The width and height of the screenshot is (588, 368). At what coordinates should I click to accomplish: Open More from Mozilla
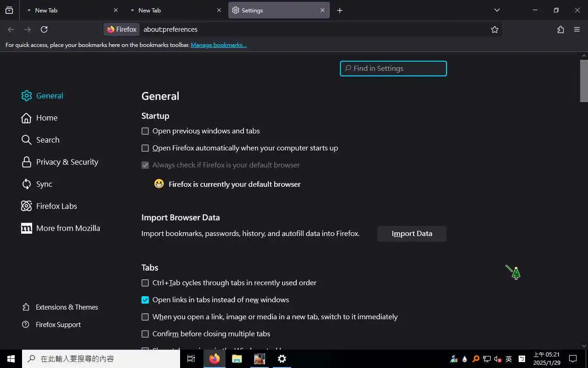[x=61, y=228]
